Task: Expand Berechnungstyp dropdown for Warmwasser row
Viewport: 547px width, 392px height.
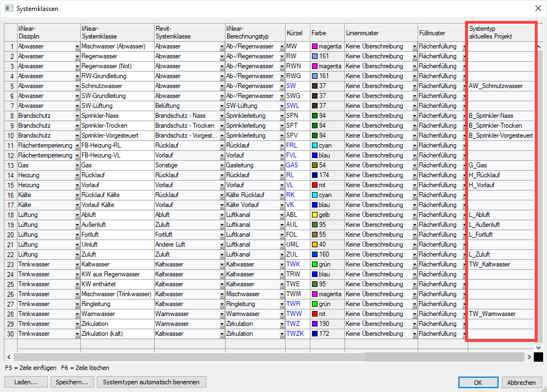Action: pyautogui.click(x=282, y=314)
